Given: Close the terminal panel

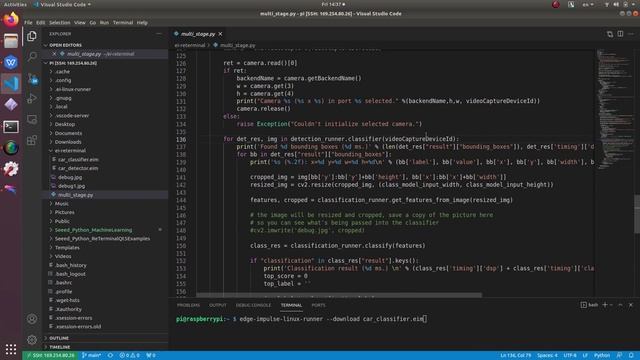Looking at the screenshot, I should 631,305.
